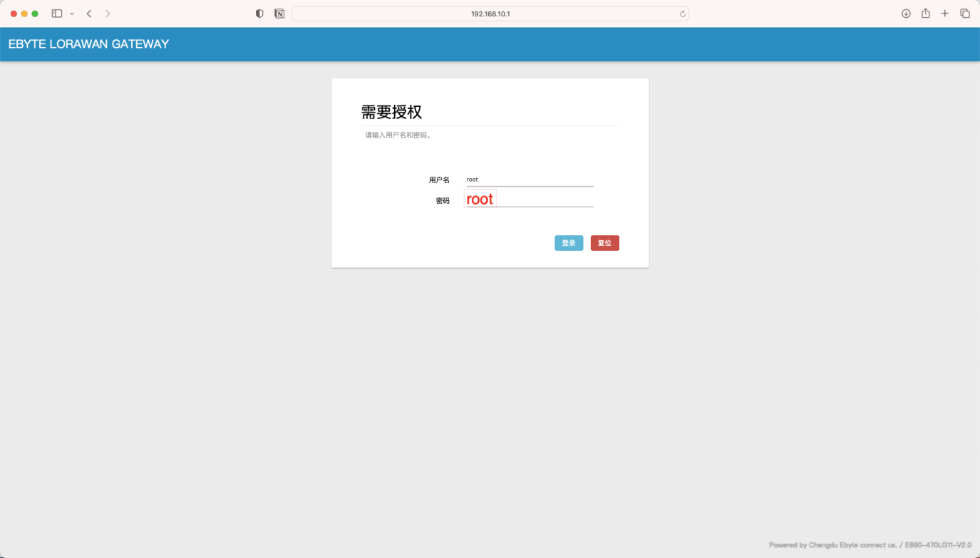Click the 需要授权 authorization heading
The height and width of the screenshot is (558, 980).
point(391,112)
